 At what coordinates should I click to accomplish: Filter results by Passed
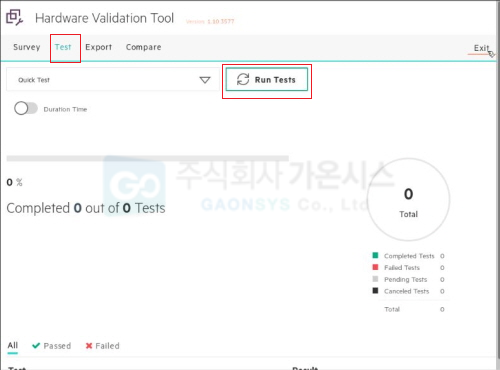coord(52,346)
